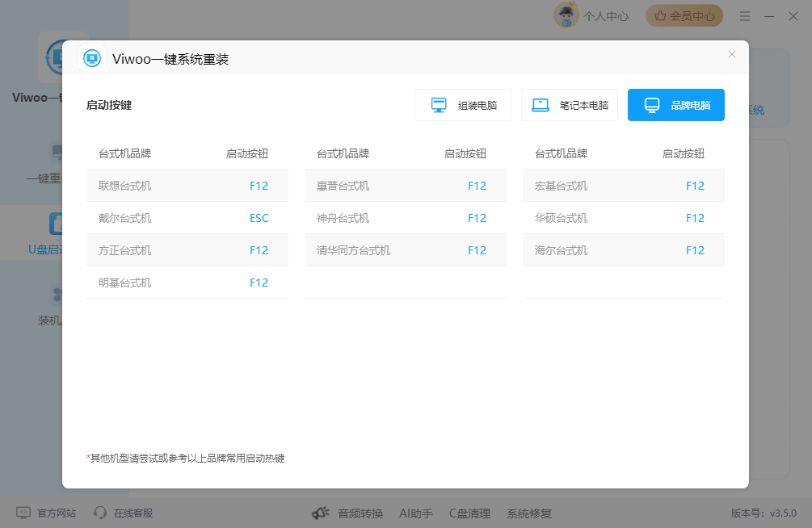Select 装机 item in the sidebar

[50, 321]
